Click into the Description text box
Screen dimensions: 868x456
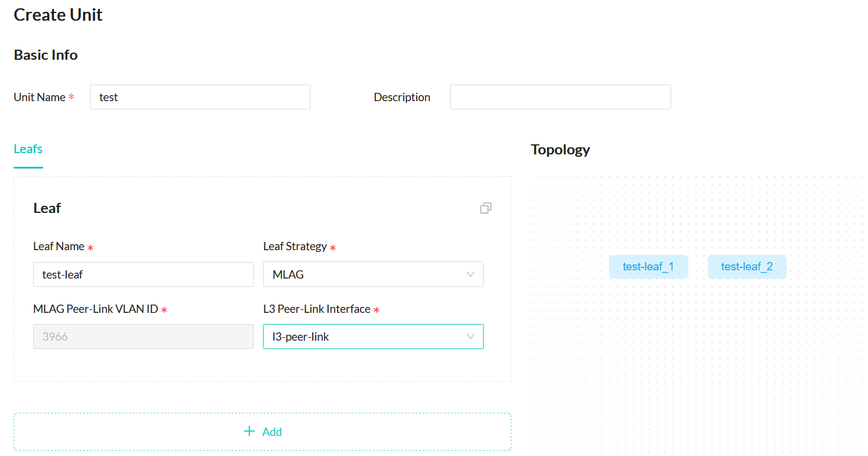560,97
